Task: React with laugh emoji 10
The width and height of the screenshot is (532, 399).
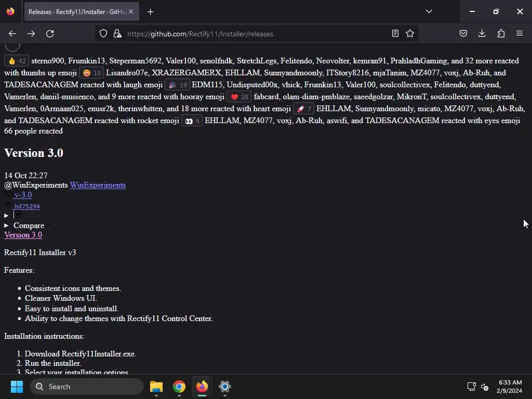Action: (x=91, y=73)
